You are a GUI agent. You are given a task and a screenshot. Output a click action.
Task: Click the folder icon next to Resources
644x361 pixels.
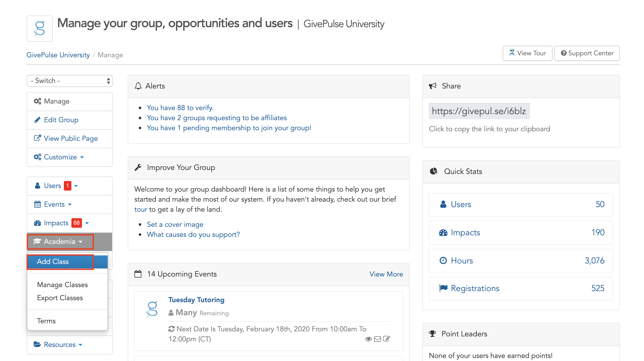tap(37, 344)
